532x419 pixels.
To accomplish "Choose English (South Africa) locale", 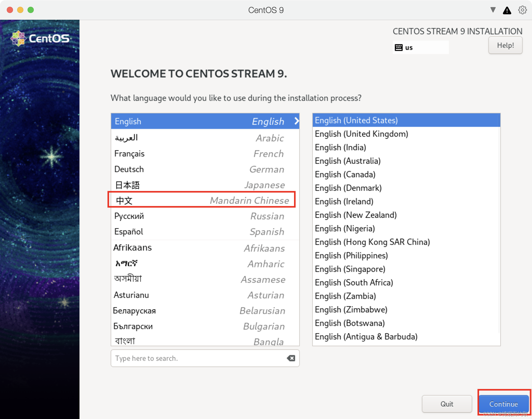I will click(406, 282).
